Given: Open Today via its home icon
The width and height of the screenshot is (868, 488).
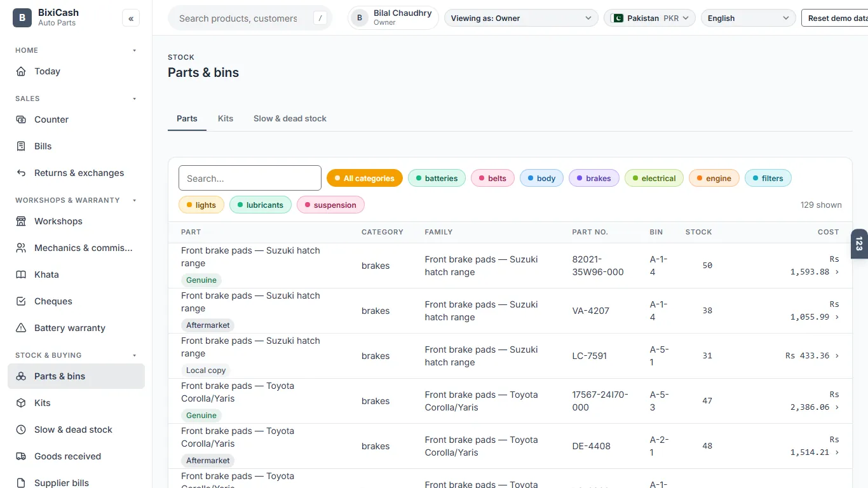Looking at the screenshot, I should 21,71.
